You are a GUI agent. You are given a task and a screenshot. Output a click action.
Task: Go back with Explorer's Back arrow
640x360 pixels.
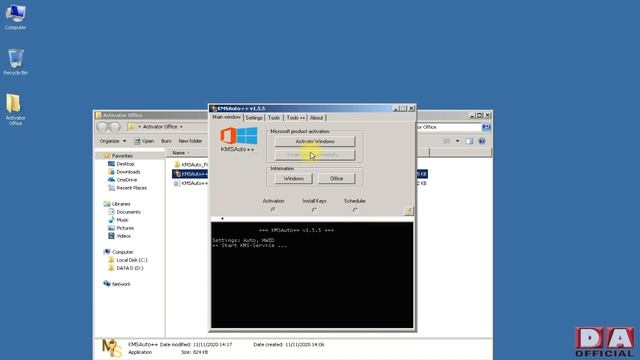pos(102,127)
